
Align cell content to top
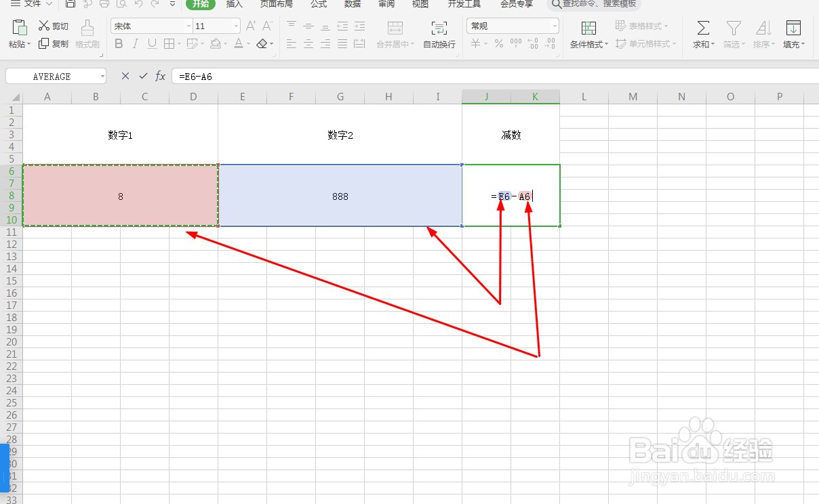pyautogui.click(x=292, y=26)
